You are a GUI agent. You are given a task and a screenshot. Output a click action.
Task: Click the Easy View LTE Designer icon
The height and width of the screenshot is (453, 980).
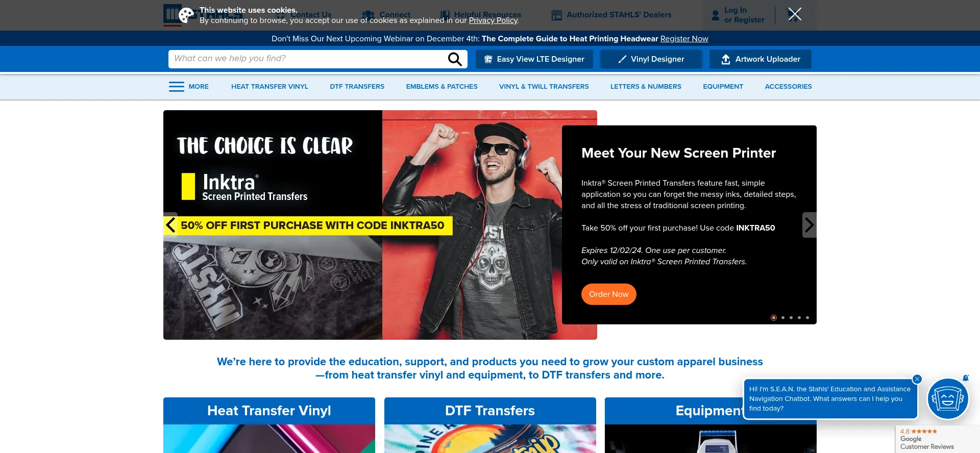[488, 59]
